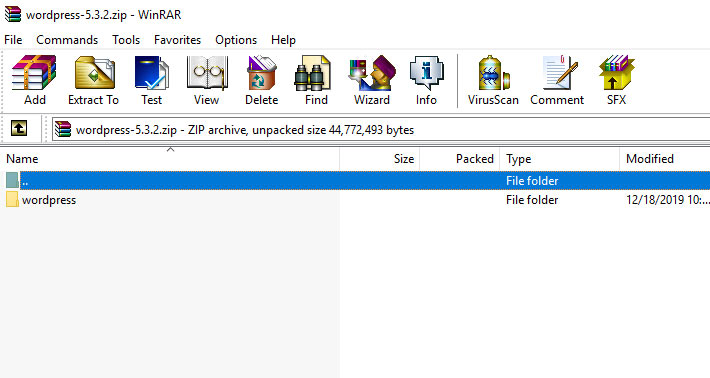710x378 pixels.
Task: Launch the Wizard tool
Action: (x=372, y=81)
